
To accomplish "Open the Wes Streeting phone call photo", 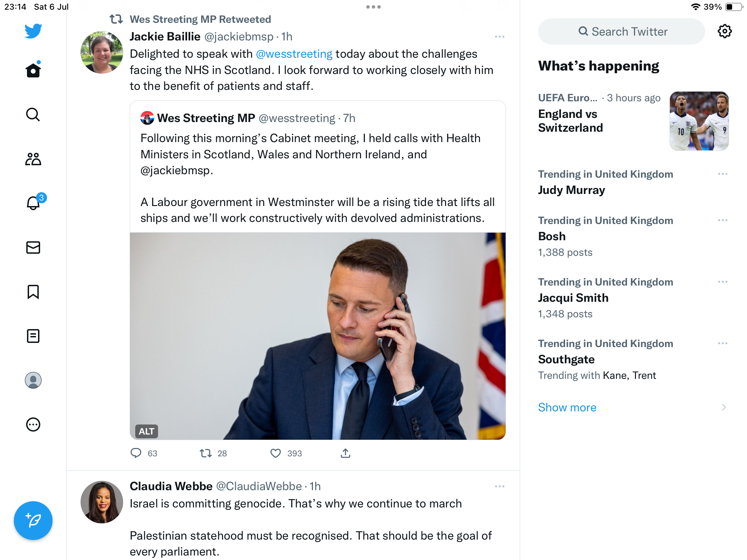I will (x=317, y=336).
